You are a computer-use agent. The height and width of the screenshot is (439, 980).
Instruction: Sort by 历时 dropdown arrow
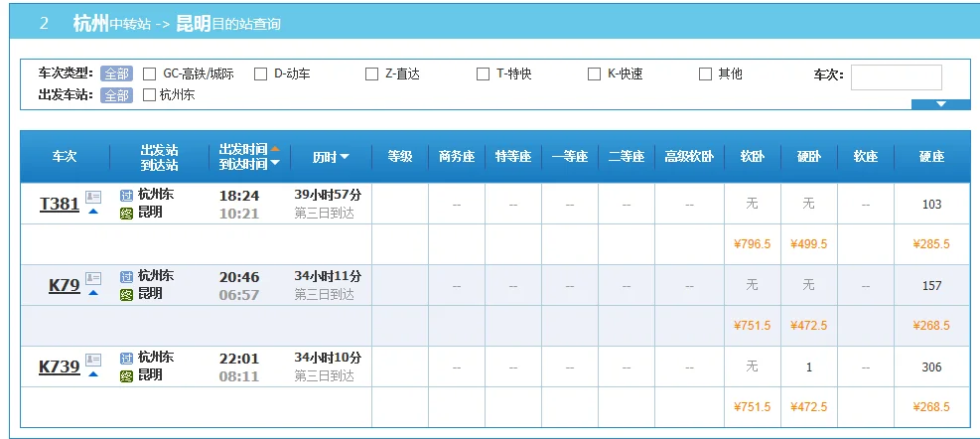[x=345, y=157]
